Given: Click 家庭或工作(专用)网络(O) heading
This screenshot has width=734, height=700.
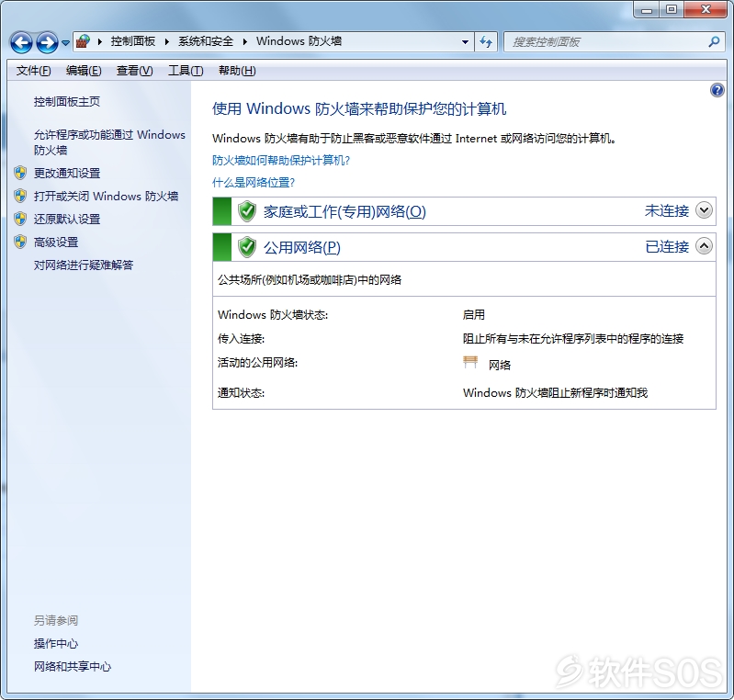Looking at the screenshot, I should (x=344, y=211).
